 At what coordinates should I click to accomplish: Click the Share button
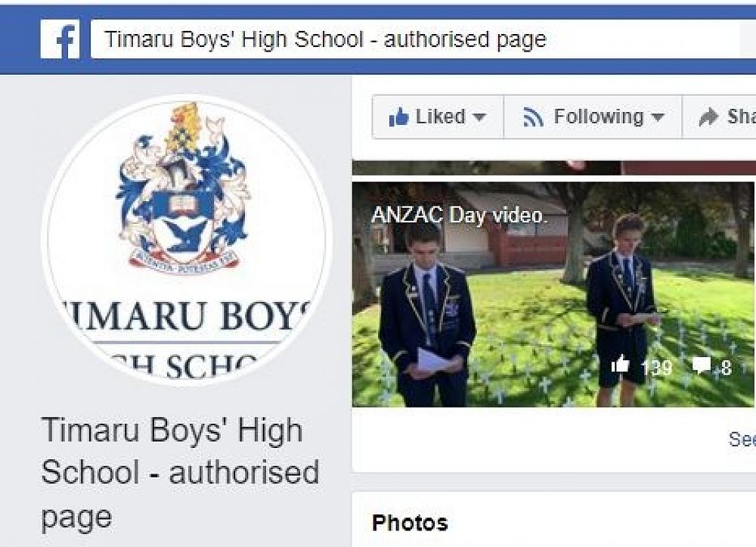[720, 117]
